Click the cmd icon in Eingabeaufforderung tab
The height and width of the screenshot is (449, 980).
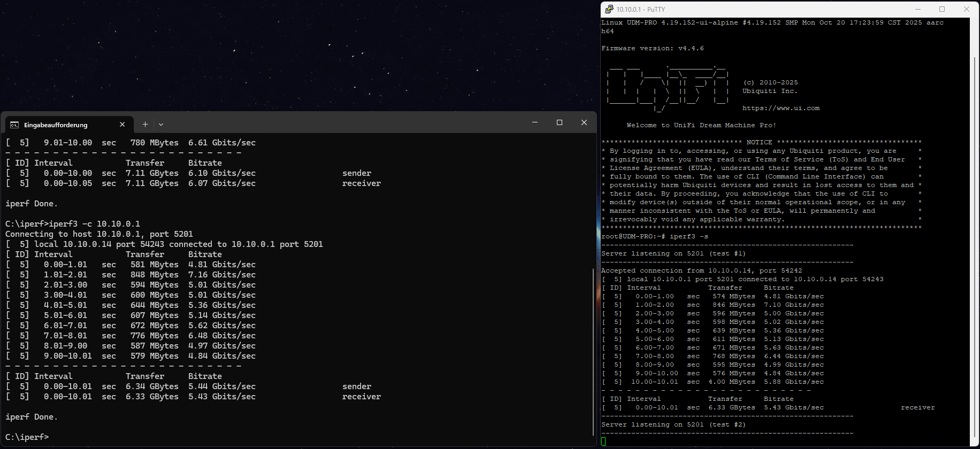coord(14,125)
